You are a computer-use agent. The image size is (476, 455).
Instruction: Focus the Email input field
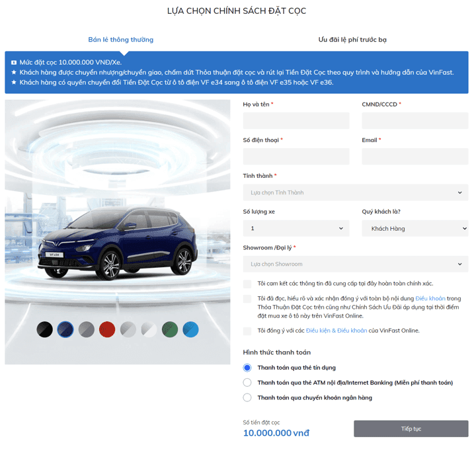tap(415, 157)
